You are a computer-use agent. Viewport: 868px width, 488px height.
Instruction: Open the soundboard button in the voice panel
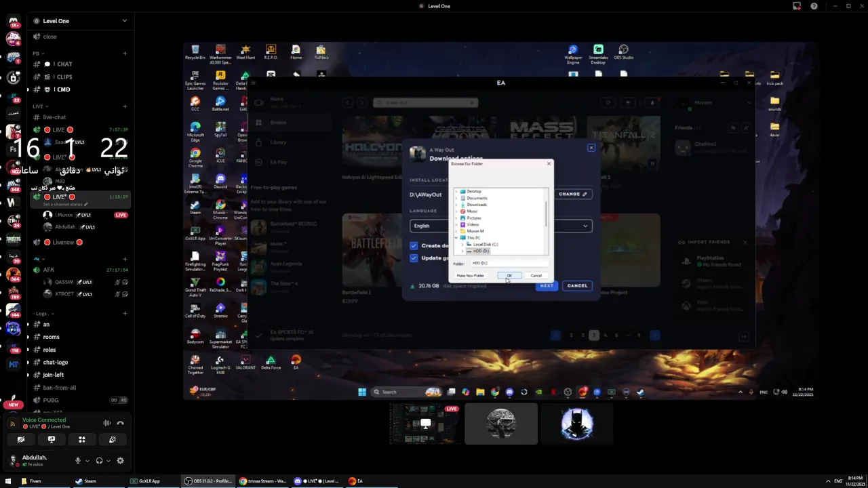pos(113,439)
